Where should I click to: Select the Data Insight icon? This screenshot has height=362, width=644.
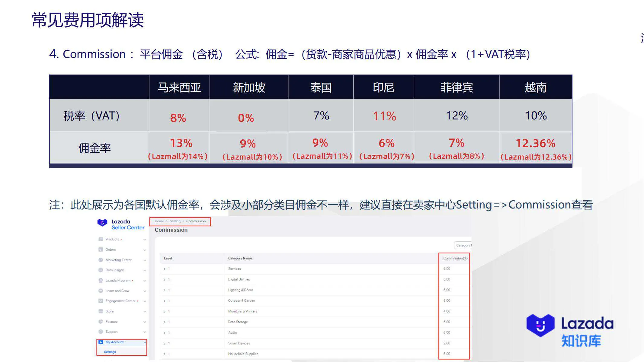(x=101, y=270)
